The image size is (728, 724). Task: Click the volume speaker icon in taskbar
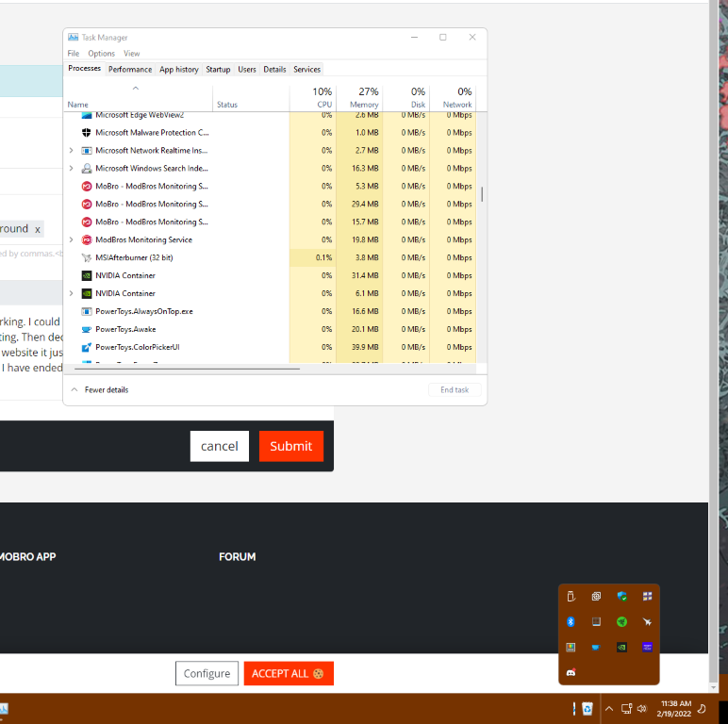pyautogui.click(x=641, y=709)
